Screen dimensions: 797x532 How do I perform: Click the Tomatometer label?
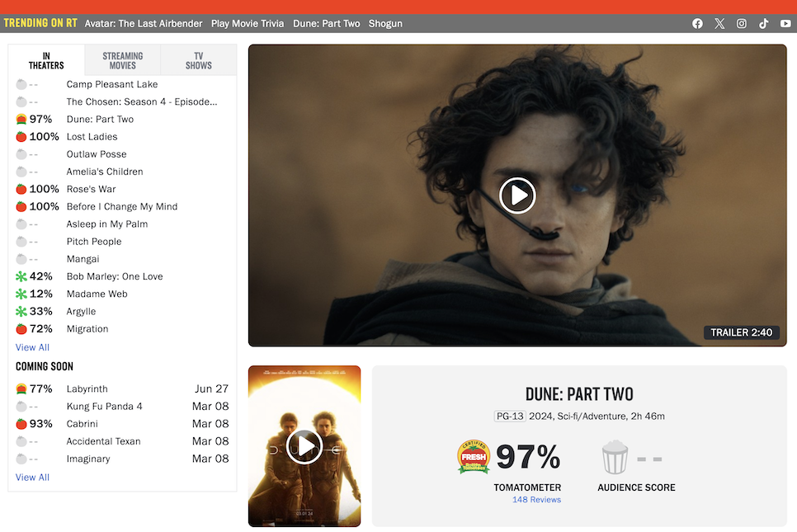(x=527, y=487)
